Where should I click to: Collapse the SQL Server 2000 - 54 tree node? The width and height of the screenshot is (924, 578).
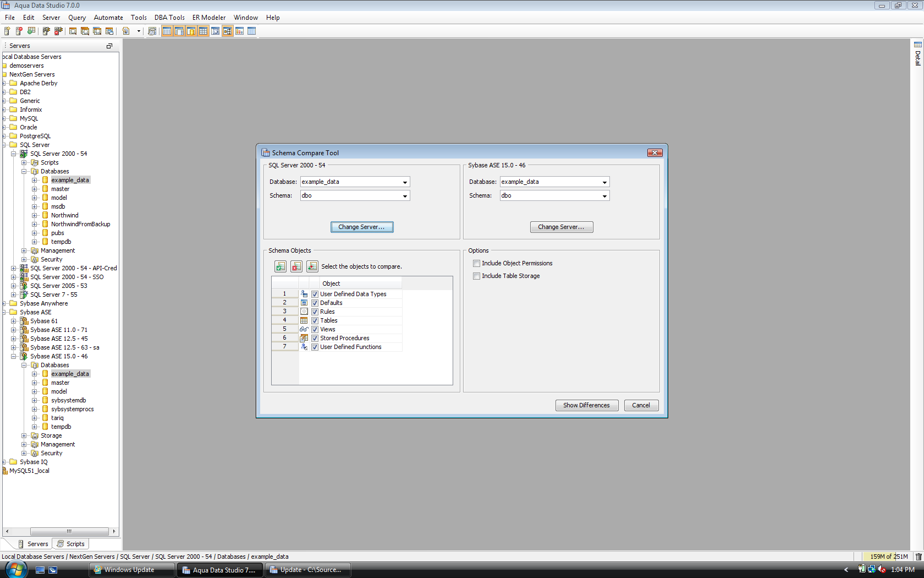click(13, 154)
